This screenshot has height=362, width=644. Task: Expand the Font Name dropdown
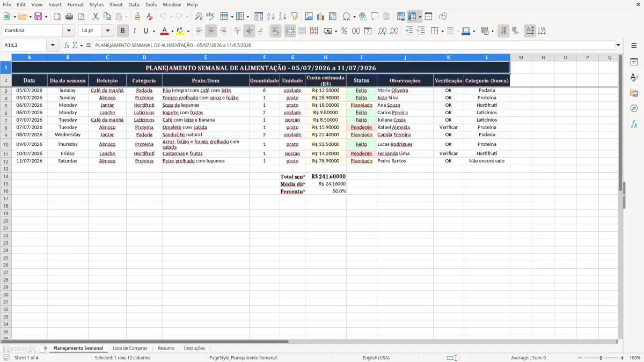(x=69, y=31)
